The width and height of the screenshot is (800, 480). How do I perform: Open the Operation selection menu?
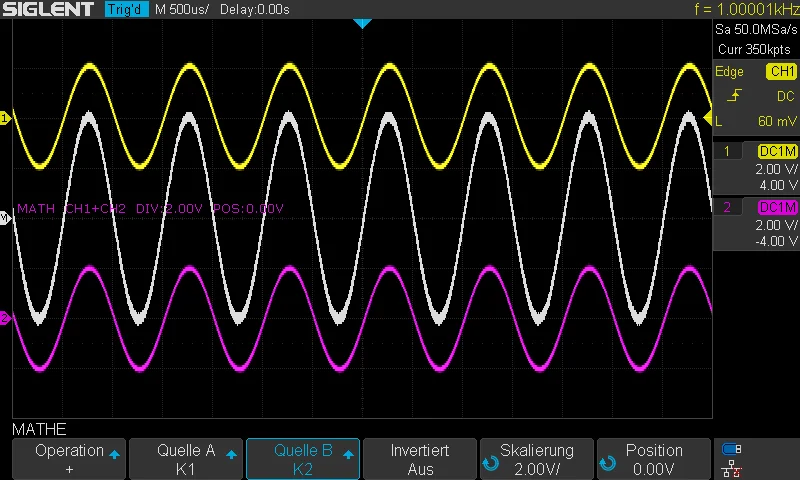pyautogui.click(x=69, y=460)
